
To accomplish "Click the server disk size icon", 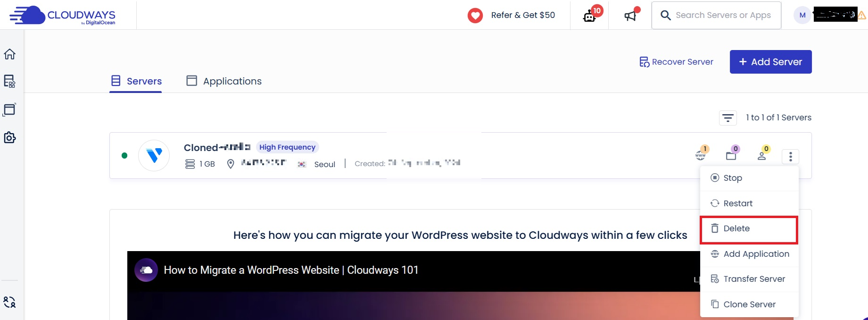I will (x=190, y=164).
